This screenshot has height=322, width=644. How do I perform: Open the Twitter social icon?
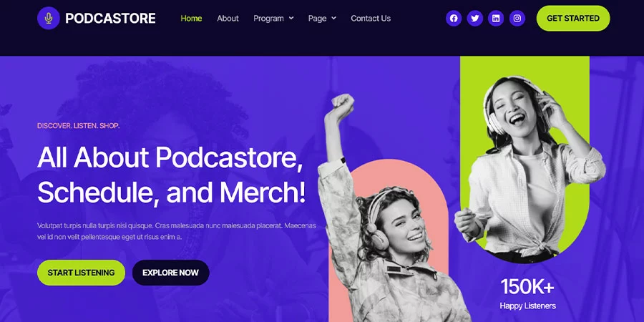(475, 18)
